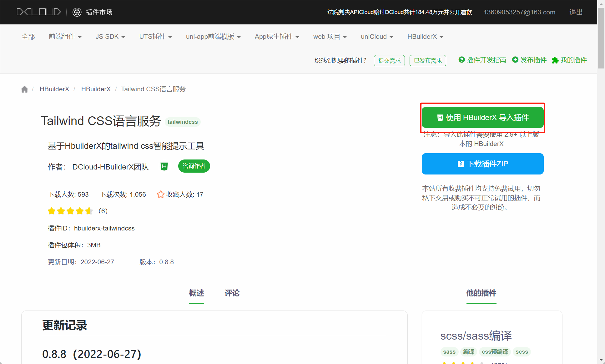Switch to the 评论 tab
The height and width of the screenshot is (364, 605).
pyautogui.click(x=232, y=293)
